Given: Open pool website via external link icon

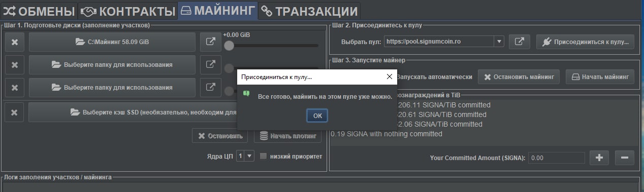Looking at the screenshot, I should click(519, 42).
